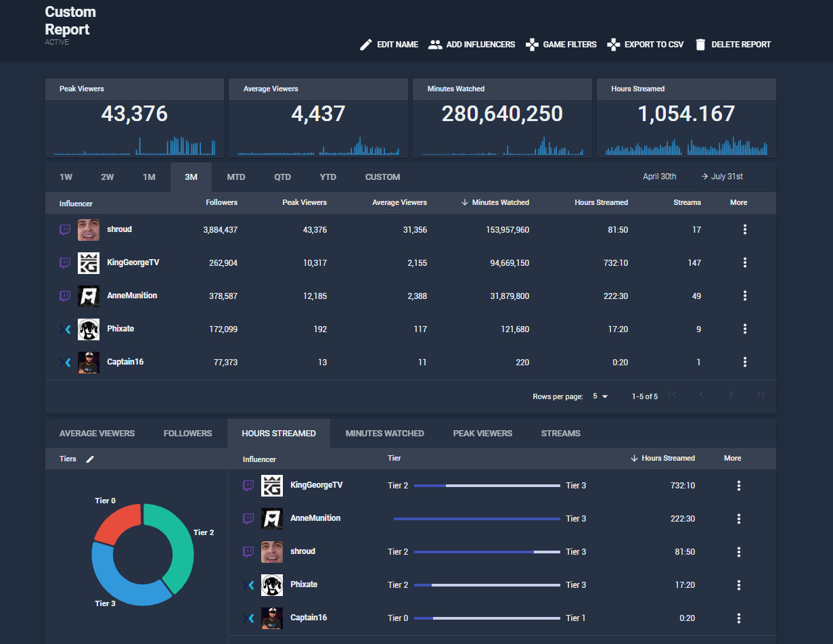833x644 pixels.
Task: Expand the Rows per page dropdown
Action: [x=600, y=396]
